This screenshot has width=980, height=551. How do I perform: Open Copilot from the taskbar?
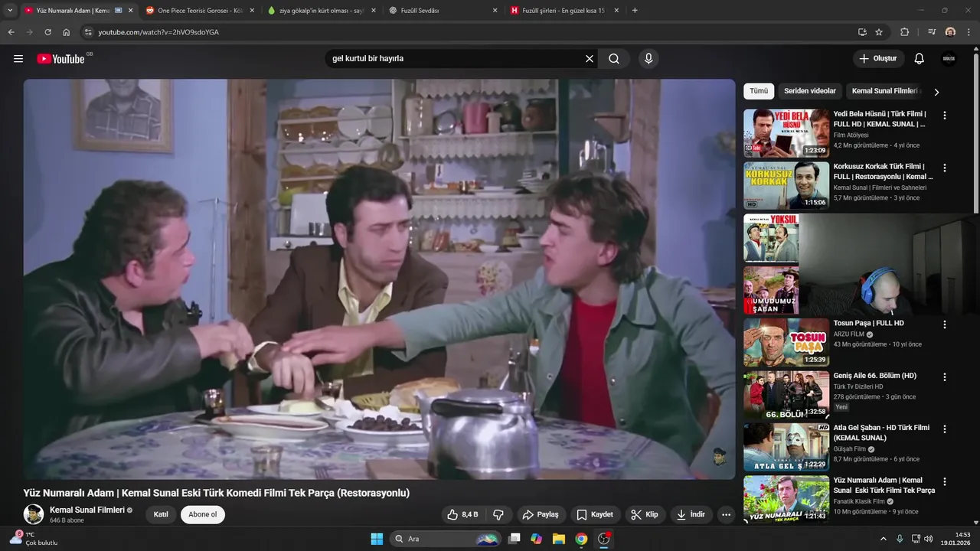536,539
